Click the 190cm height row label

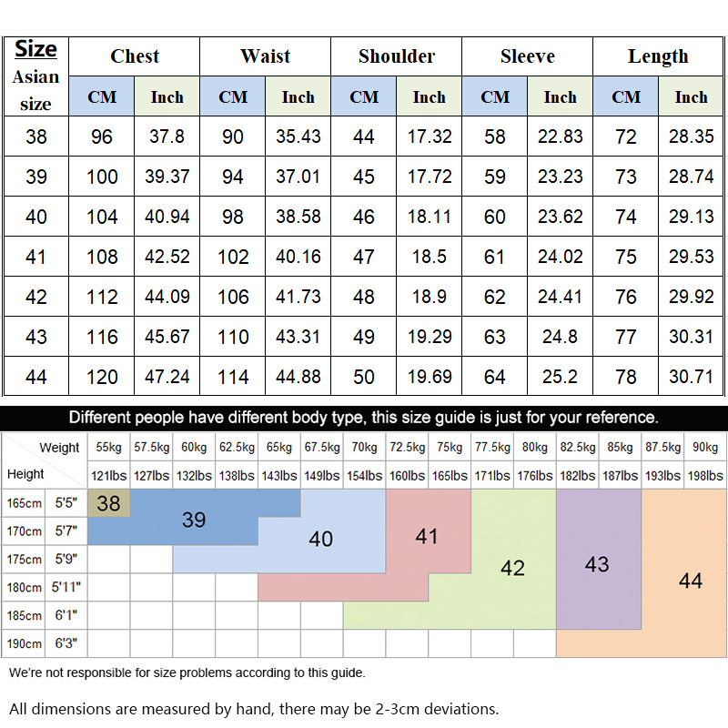[x=25, y=643]
